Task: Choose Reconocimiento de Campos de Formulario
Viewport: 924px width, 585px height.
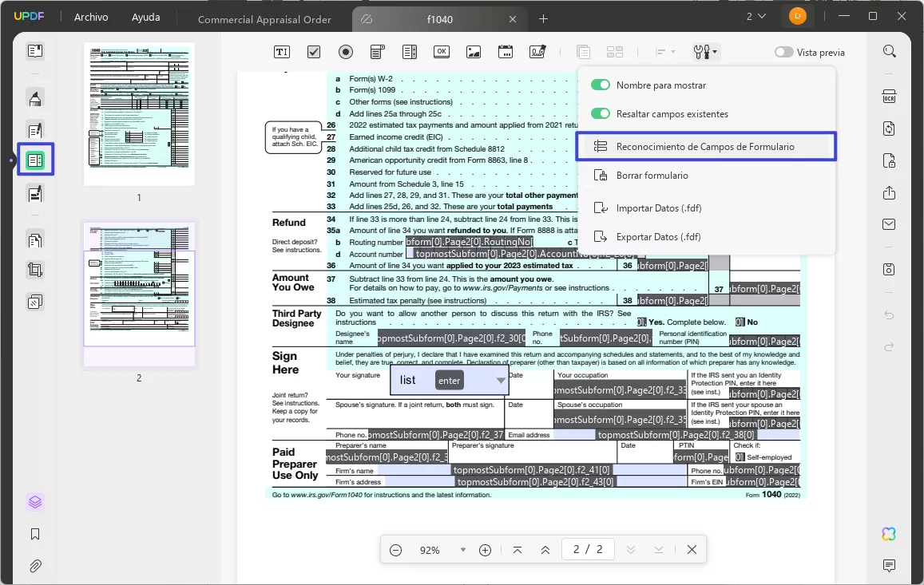Action: click(x=706, y=146)
